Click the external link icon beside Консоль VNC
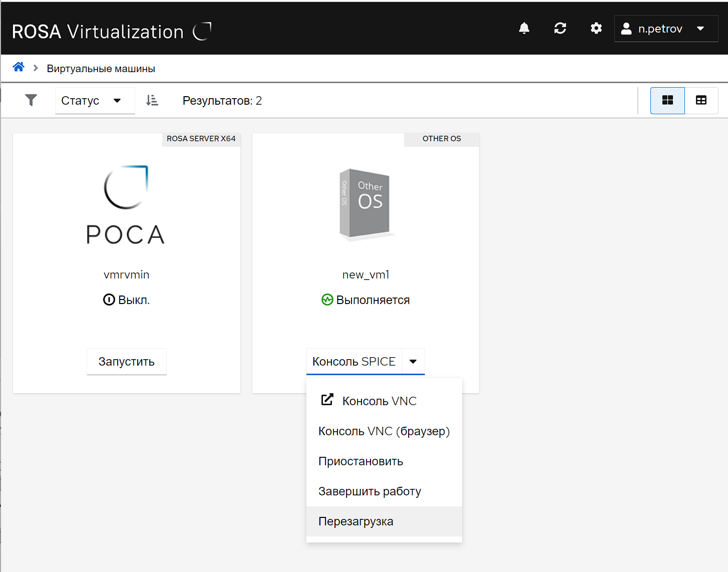This screenshot has width=728, height=572. pyautogui.click(x=327, y=400)
